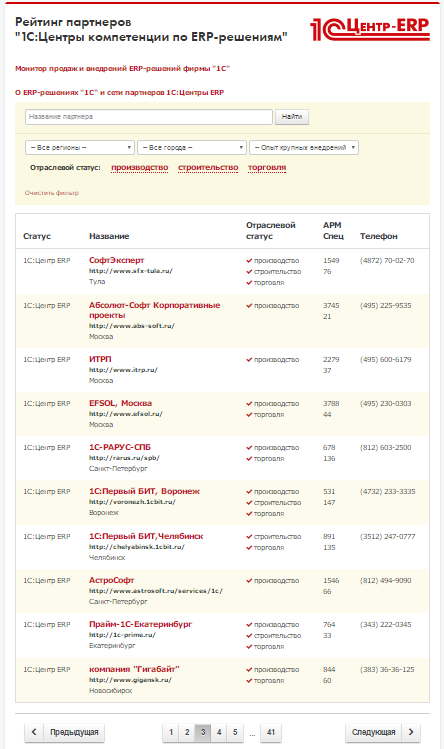Go to page 4
Viewport: 444px width, 749px height.
[219, 732]
